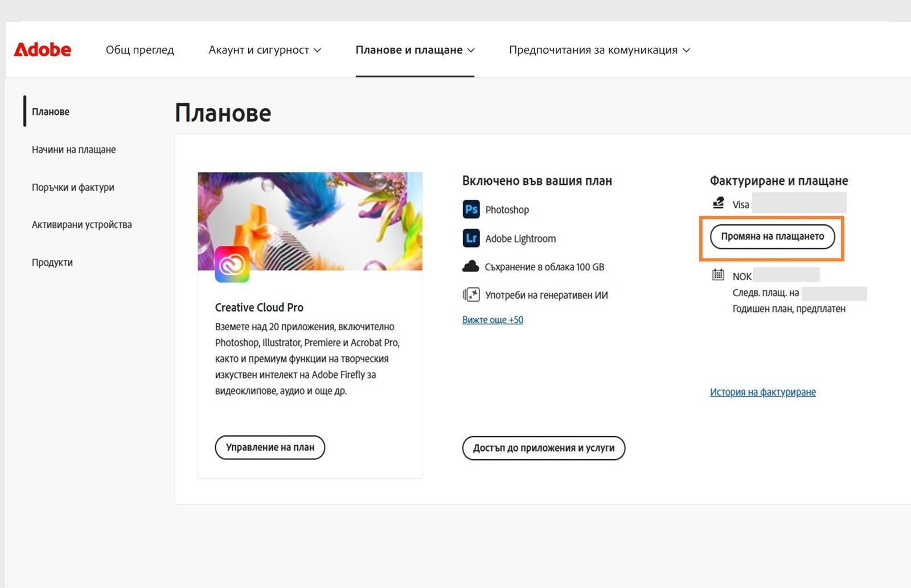Open the Планове и плащане menu

click(x=415, y=50)
